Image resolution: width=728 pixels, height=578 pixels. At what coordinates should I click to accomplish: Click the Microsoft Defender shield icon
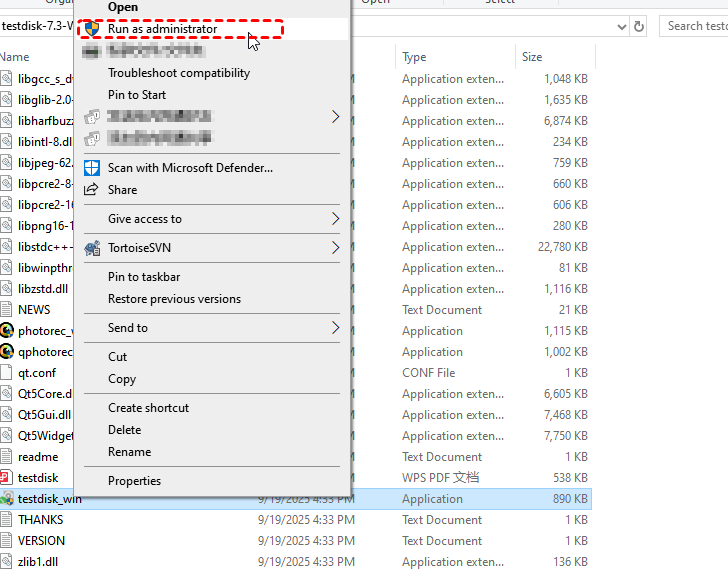pos(92,168)
